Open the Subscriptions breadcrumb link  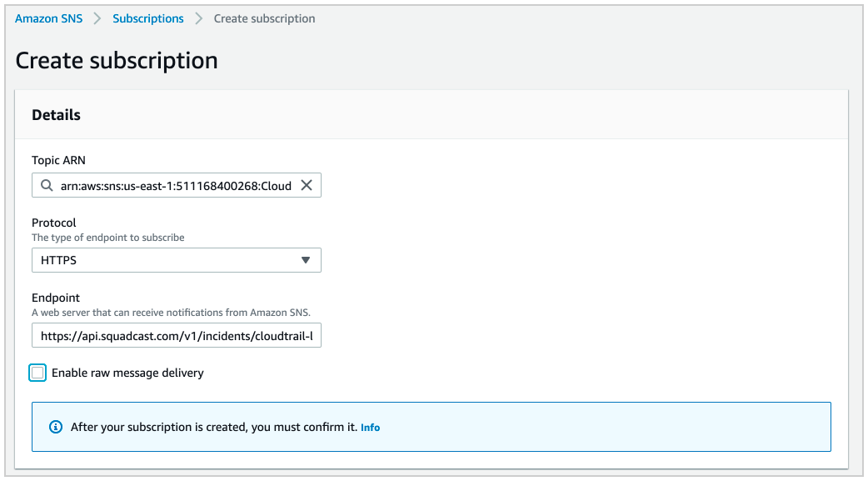(148, 18)
